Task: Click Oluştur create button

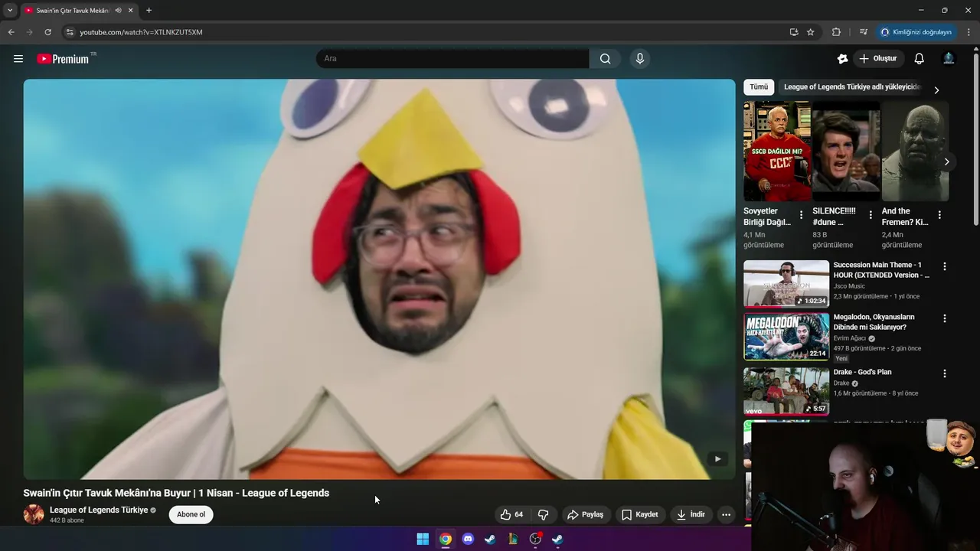Action: point(878,59)
